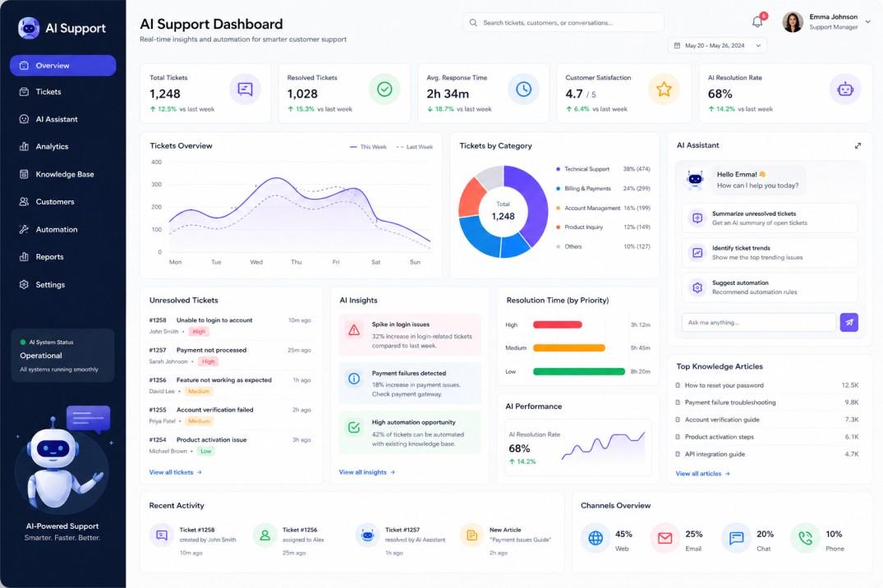
Task: Click View all tickets link
Action: tap(175, 472)
